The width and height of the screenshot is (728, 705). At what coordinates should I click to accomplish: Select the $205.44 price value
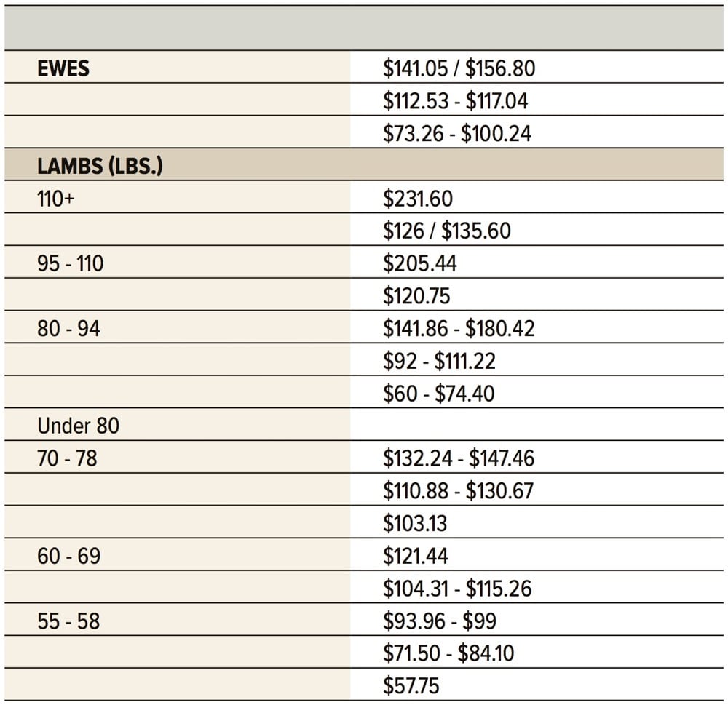(x=420, y=263)
